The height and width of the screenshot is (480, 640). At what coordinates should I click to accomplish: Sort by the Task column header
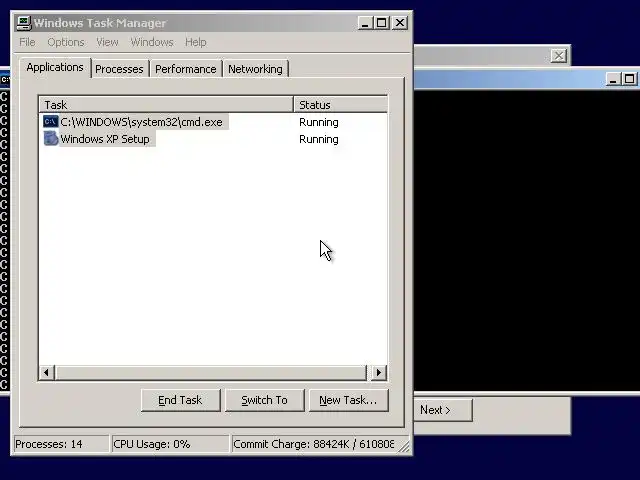pyautogui.click(x=167, y=105)
